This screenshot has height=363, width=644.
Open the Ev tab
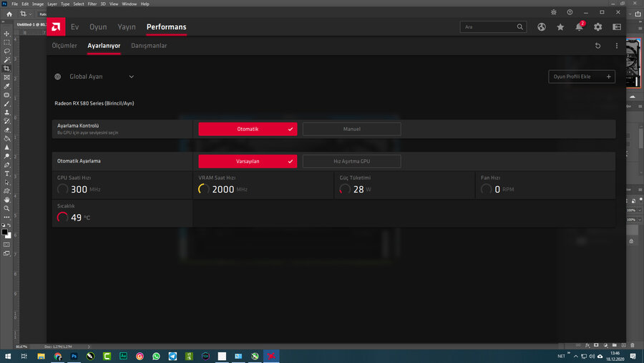tap(74, 26)
